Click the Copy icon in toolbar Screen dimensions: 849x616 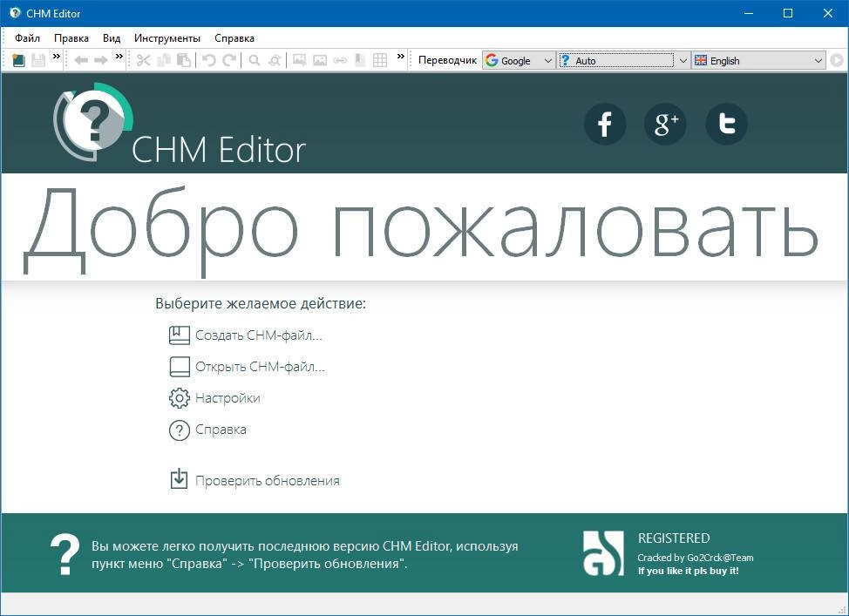coord(164,60)
